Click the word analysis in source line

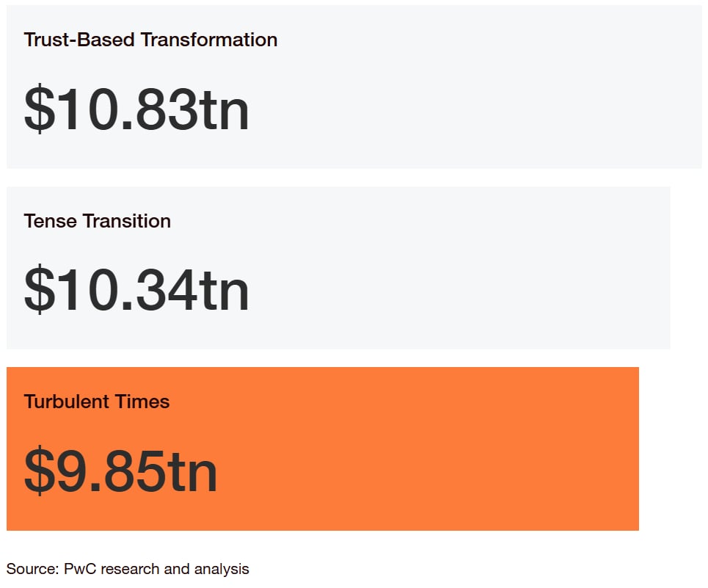(x=222, y=570)
